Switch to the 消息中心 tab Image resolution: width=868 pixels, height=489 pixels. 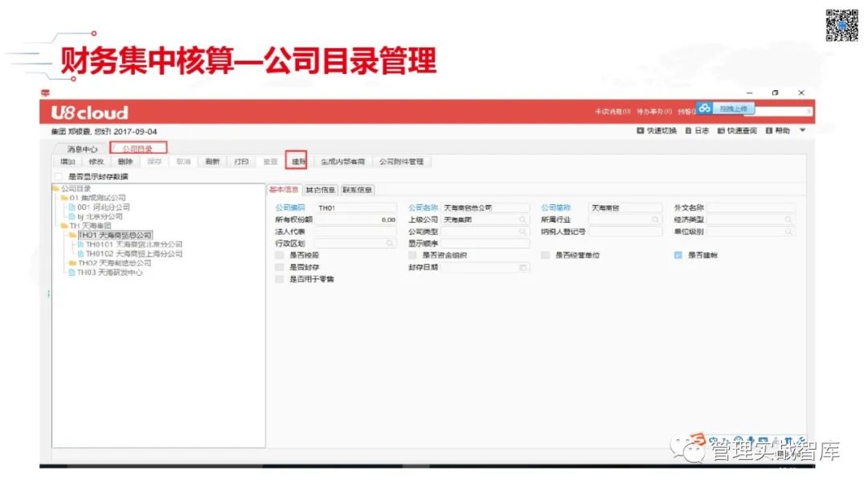(x=82, y=149)
